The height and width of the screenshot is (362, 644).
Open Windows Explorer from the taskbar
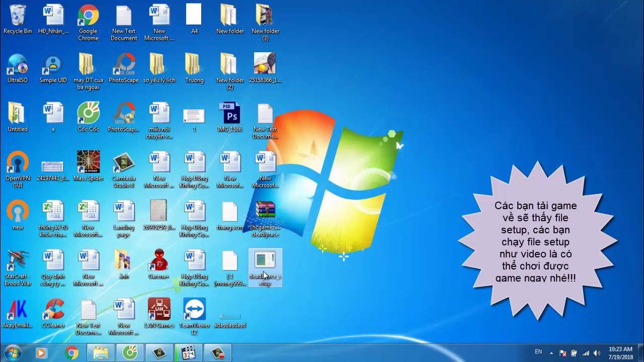(x=101, y=353)
